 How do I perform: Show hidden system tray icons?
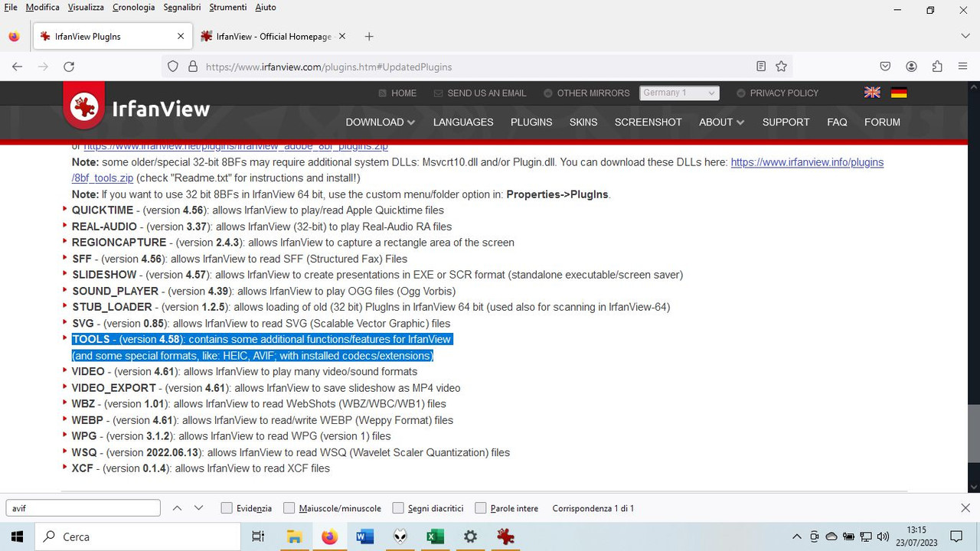pyautogui.click(x=797, y=536)
